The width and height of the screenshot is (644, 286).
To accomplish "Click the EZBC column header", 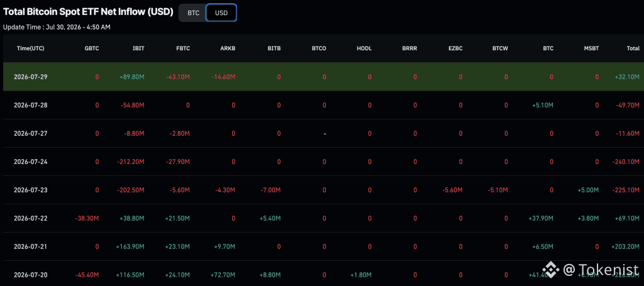I will pyautogui.click(x=455, y=48).
